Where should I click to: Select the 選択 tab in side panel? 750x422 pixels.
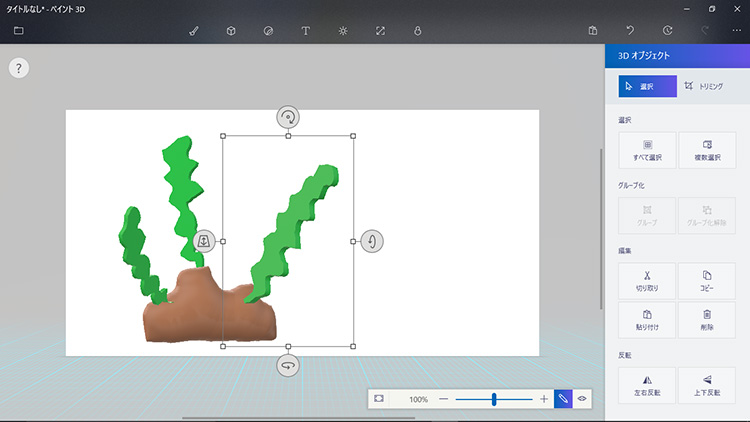coord(647,87)
